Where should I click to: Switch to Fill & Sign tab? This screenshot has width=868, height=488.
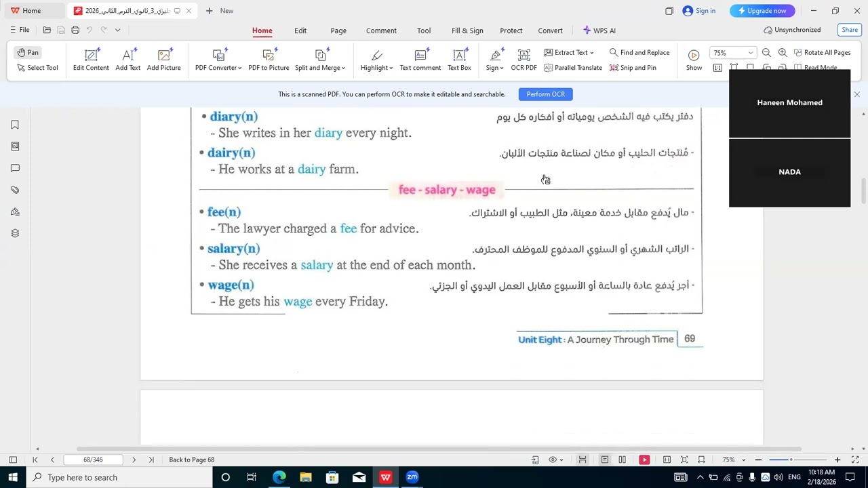click(x=467, y=30)
